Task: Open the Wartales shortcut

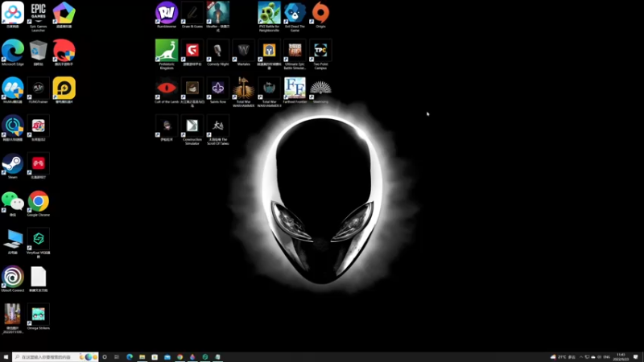Action: pos(244,51)
